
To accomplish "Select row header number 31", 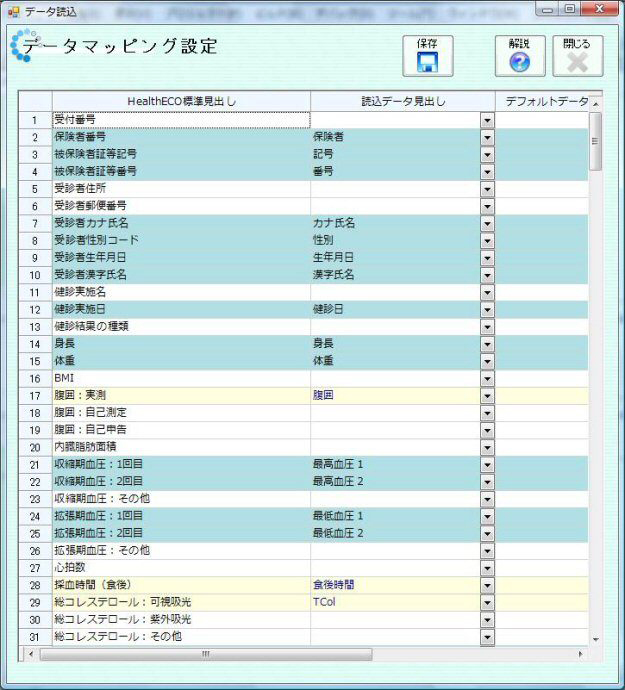I will click(x=35, y=637).
